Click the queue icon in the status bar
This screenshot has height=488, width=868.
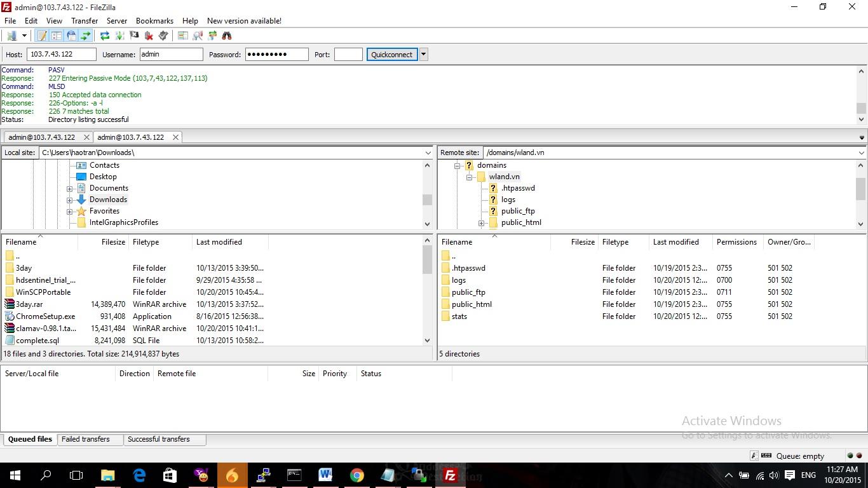766,456
